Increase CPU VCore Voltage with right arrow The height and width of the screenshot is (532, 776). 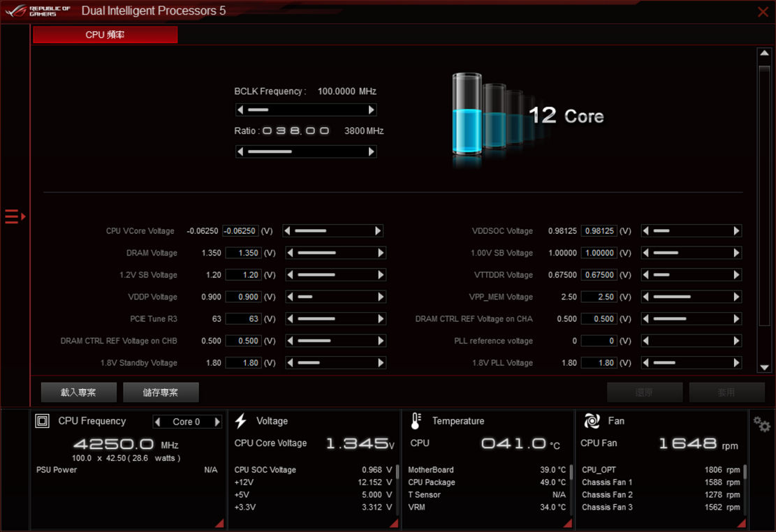click(x=378, y=230)
